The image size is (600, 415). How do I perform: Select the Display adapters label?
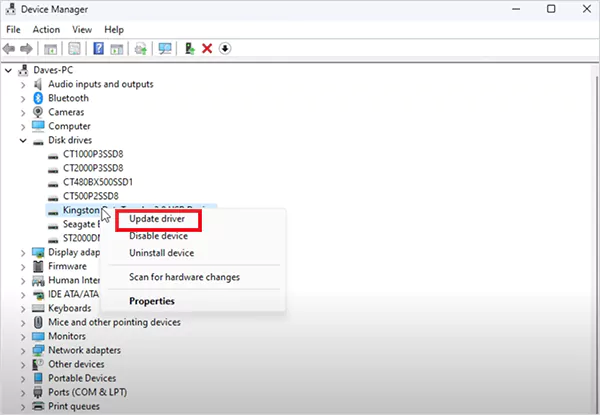click(74, 252)
